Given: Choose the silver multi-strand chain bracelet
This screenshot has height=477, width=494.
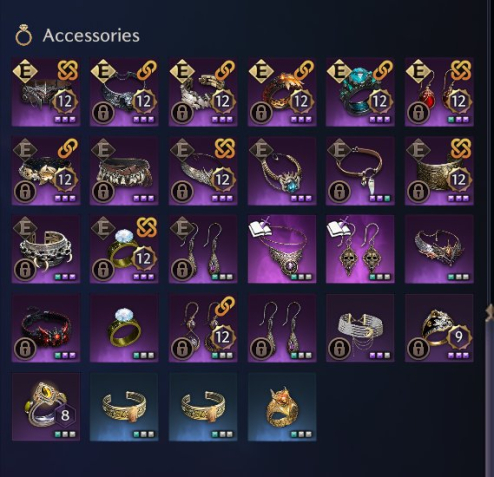Looking at the screenshot, I should 360,328.
